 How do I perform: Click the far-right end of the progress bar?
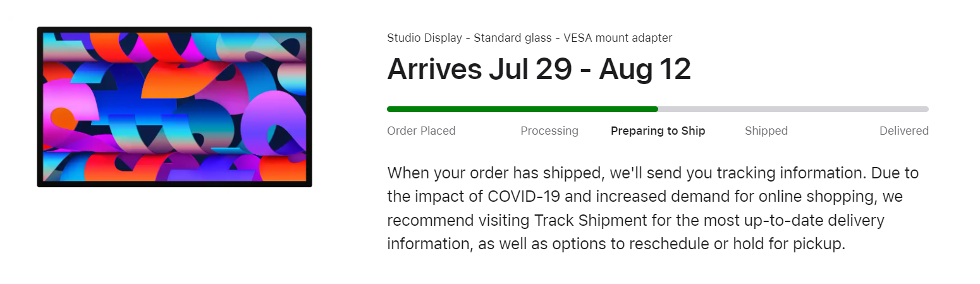(x=927, y=109)
